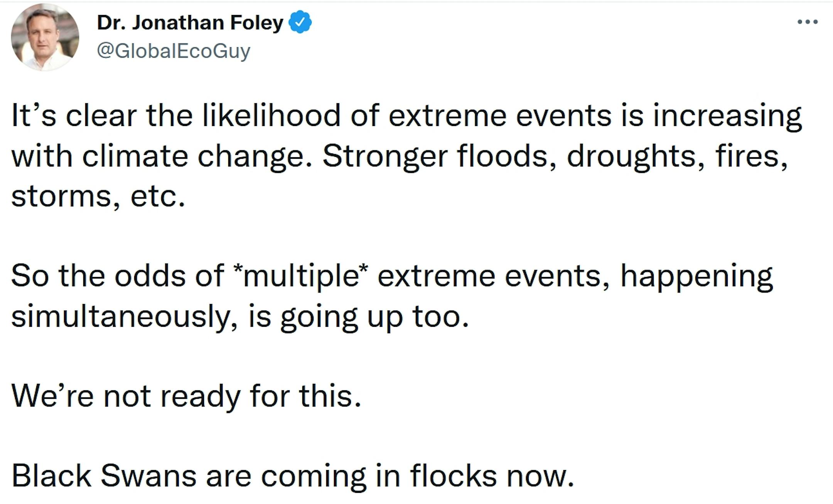Click the line beginning "So the odds of"
This screenshot has width=833, height=504.
coord(392,276)
